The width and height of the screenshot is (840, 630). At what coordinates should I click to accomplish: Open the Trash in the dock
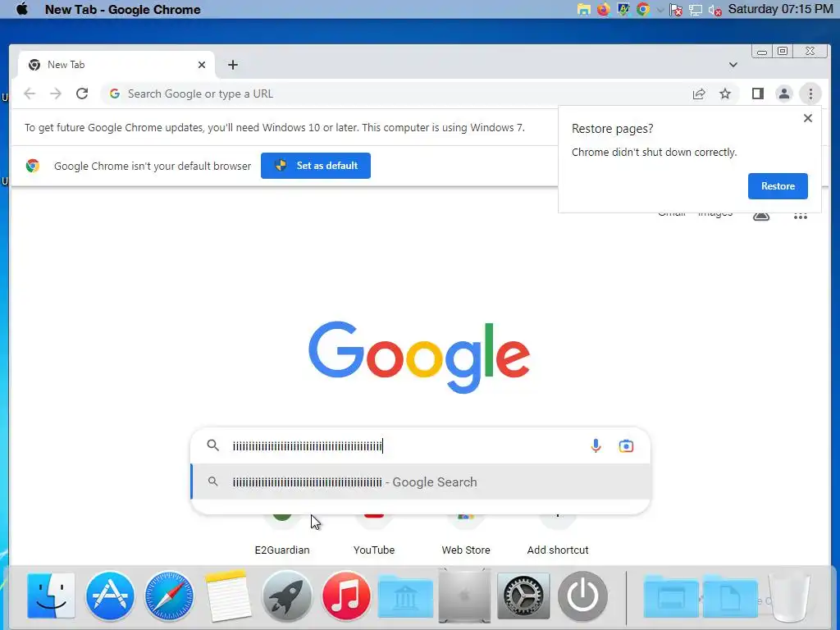789,596
